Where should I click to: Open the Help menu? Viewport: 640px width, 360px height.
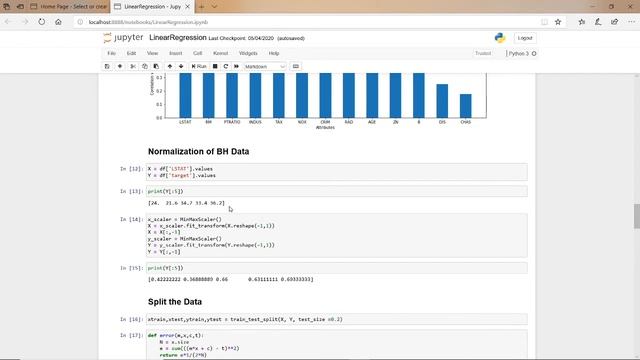[274, 53]
